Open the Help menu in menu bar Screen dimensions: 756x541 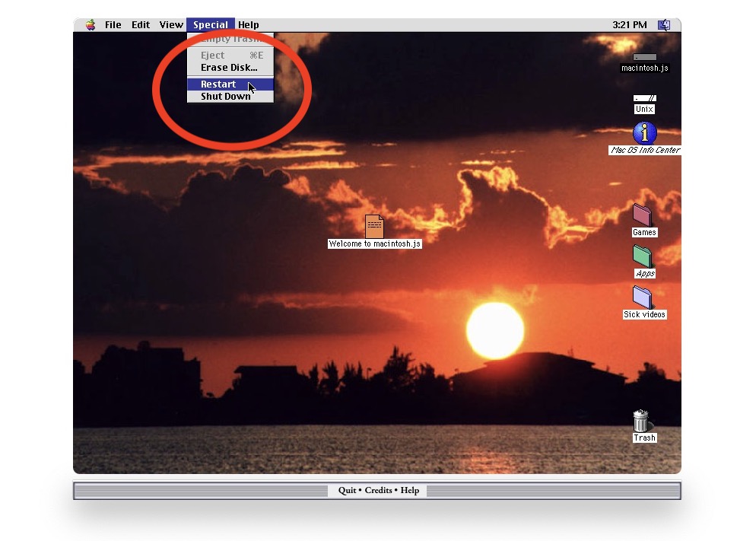point(249,25)
